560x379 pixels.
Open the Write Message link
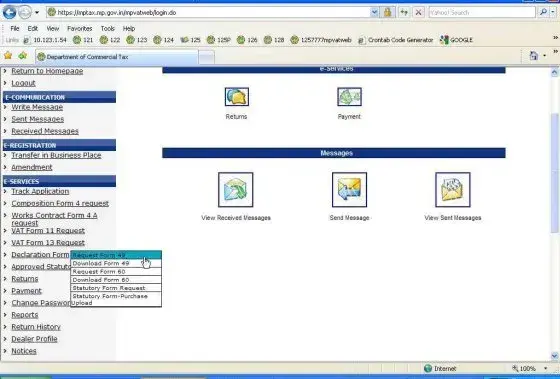(x=37, y=107)
